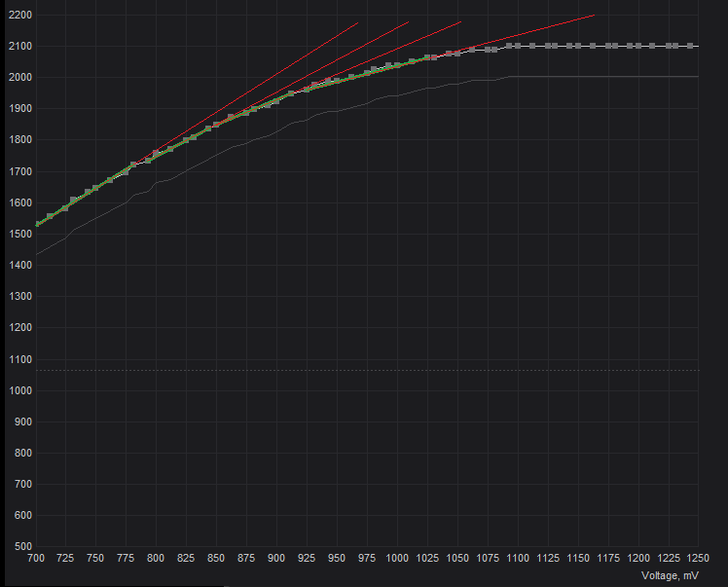Screen dimensions: 728x587
Task: Click the '1000' frequency axis label
Action: tap(20, 390)
